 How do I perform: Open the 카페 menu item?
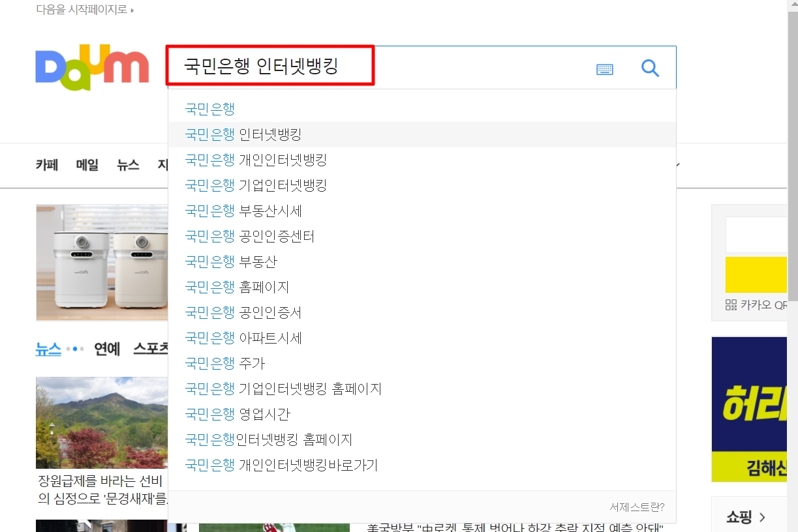47,165
